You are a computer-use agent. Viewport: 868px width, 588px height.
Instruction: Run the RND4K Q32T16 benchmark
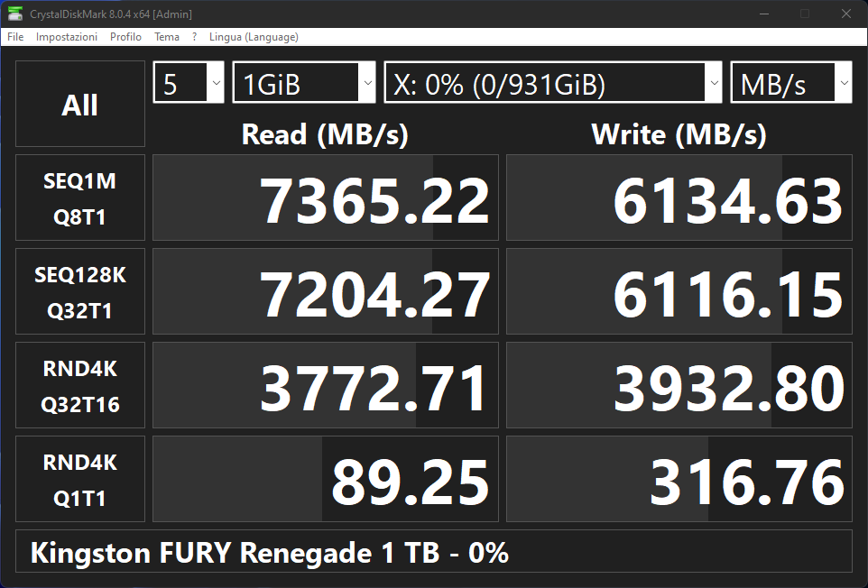coord(80,385)
